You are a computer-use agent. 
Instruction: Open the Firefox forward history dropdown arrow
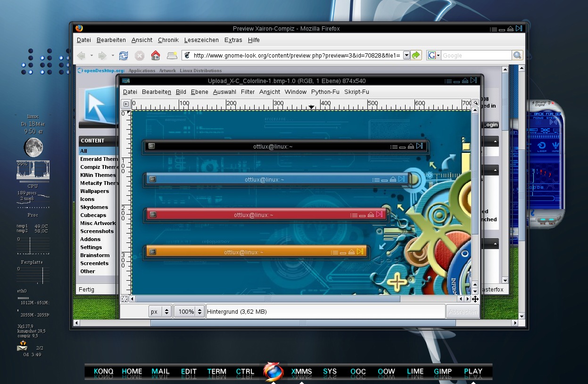pos(113,56)
